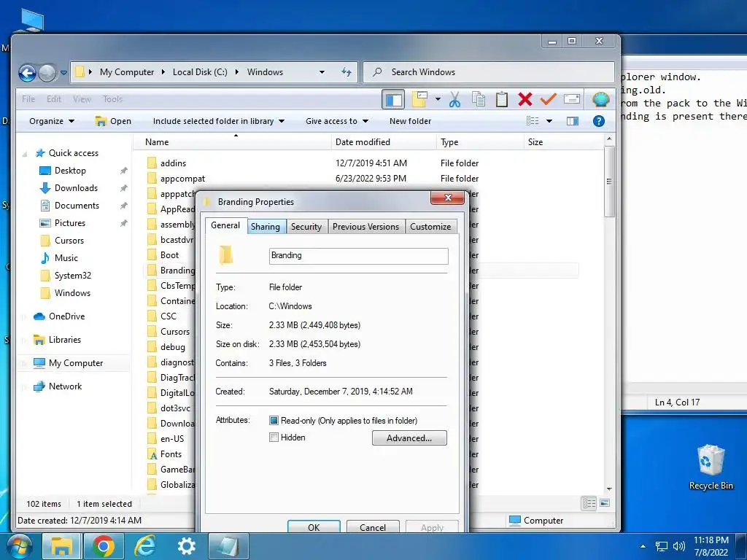Delete using the red X icon

pos(525,99)
